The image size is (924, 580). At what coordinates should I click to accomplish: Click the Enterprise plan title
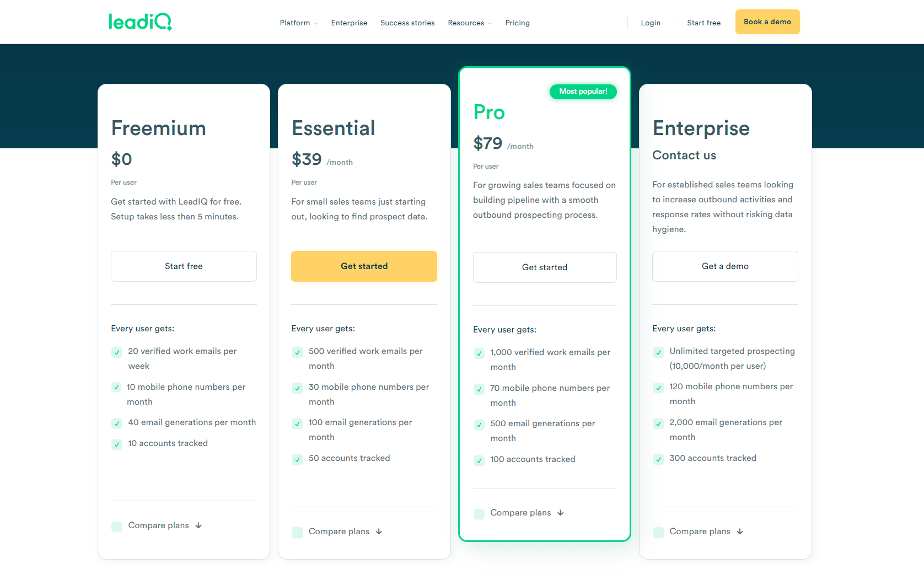tap(701, 128)
